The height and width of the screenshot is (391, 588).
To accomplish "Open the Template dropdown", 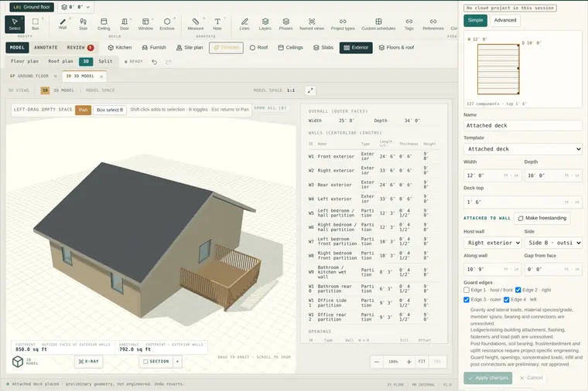I will tap(523, 149).
